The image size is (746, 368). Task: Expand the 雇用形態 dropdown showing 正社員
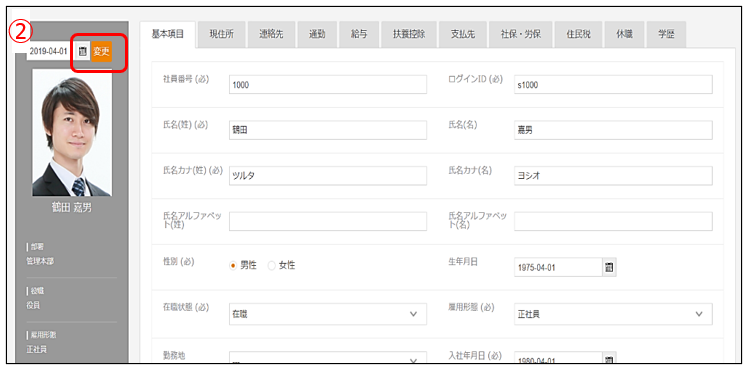pos(613,314)
